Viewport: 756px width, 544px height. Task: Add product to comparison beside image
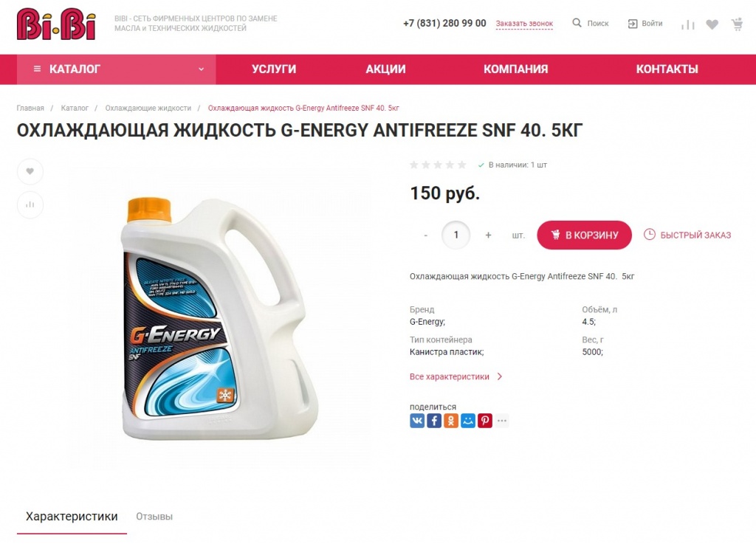pos(30,204)
